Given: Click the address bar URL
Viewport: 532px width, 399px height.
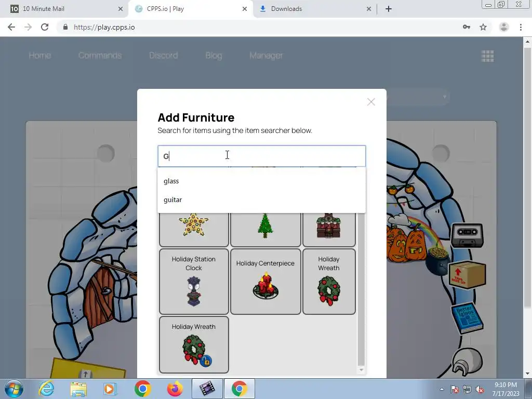Looking at the screenshot, I should coord(104,27).
